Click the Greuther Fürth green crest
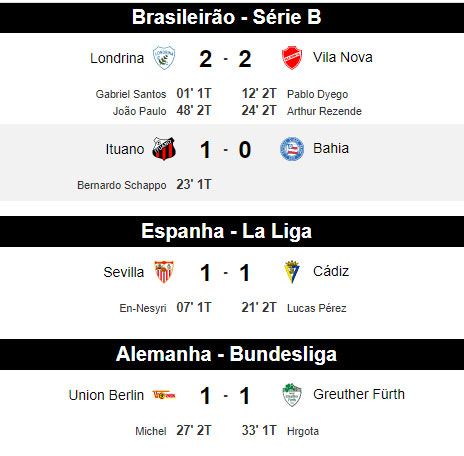The height and width of the screenshot is (456, 464). 292,395
